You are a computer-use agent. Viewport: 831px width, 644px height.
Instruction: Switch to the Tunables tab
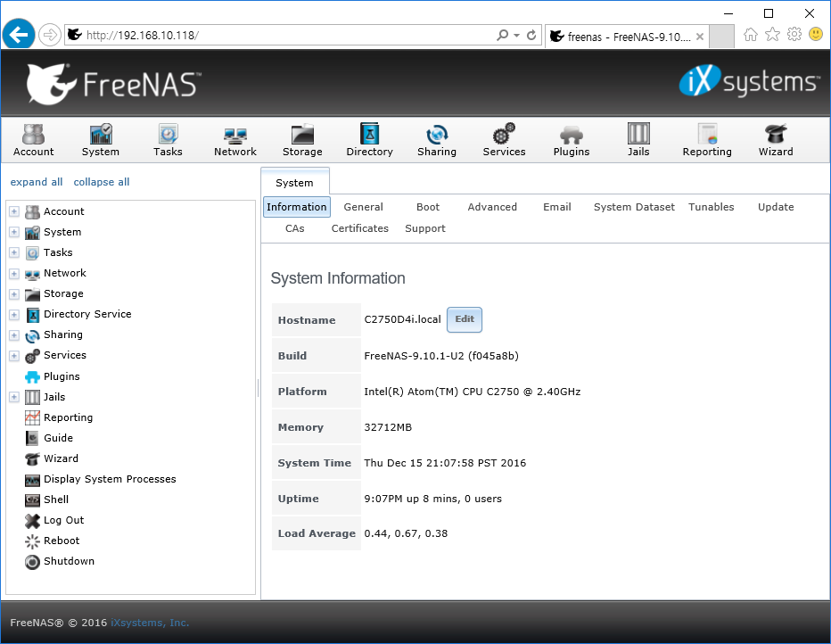coord(711,207)
